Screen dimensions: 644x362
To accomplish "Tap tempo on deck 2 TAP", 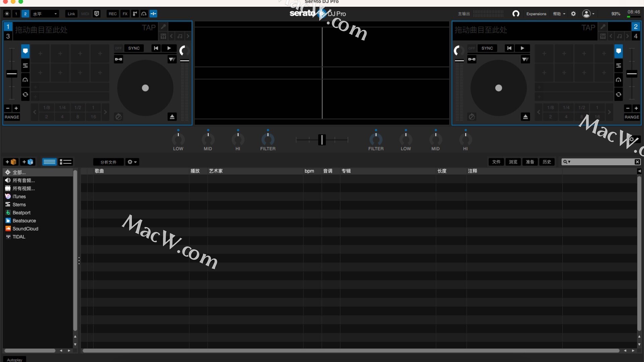I will (x=588, y=27).
